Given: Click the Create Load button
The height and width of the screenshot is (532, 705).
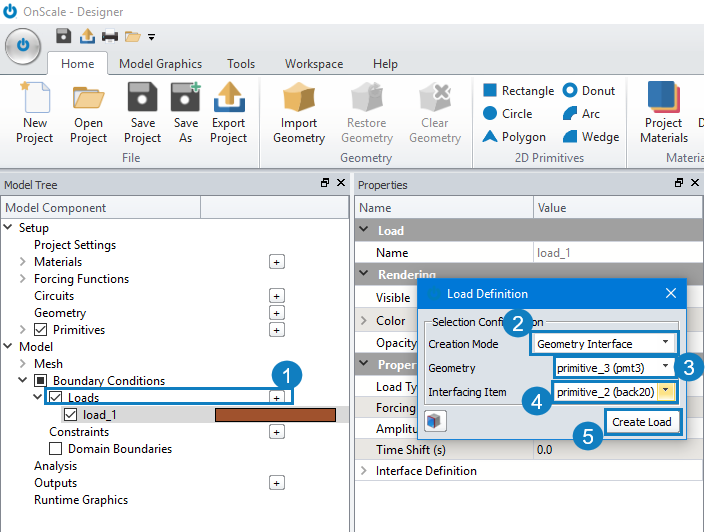Looking at the screenshot, I should [x=642, y=422].
